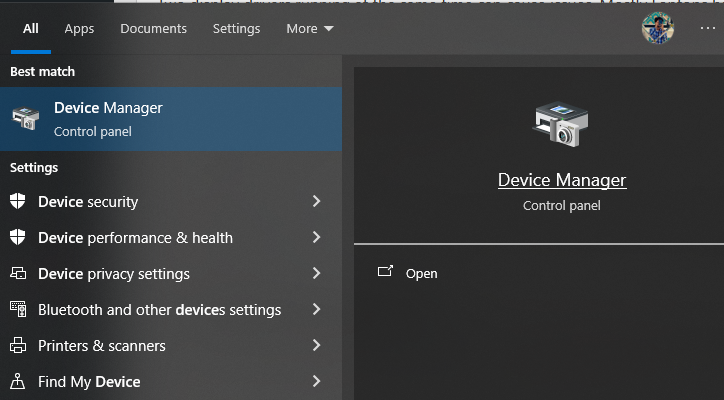
Task: Open Device security setting
Action: (x=171, y=201)
